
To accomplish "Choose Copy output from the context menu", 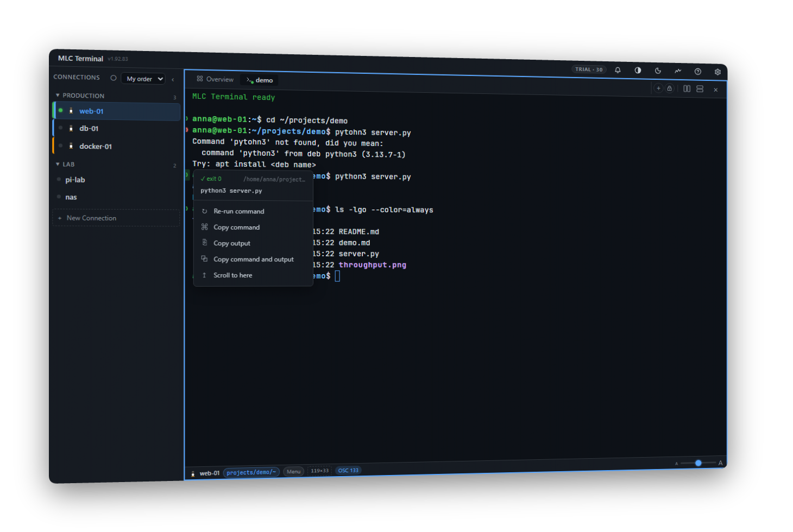I will (253, 243).
